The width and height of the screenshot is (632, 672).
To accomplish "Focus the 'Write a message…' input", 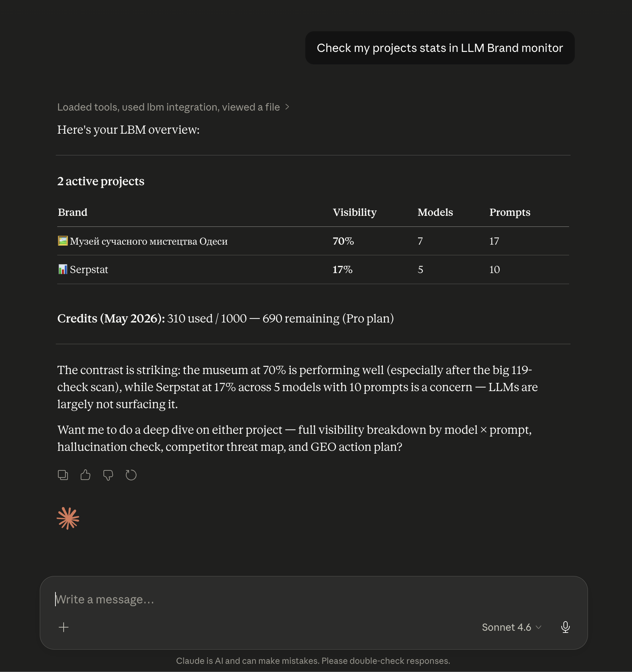I will coord(314,599).
